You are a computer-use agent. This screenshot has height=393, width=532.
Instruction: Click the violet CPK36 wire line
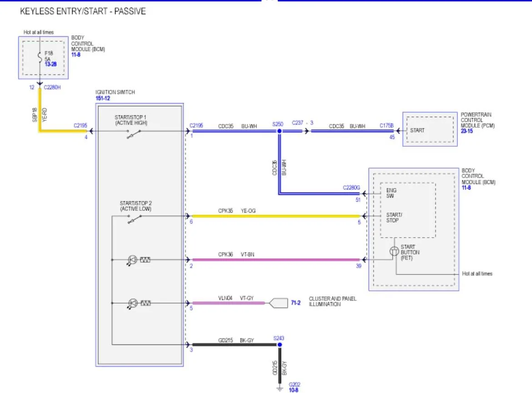point(276,260)
